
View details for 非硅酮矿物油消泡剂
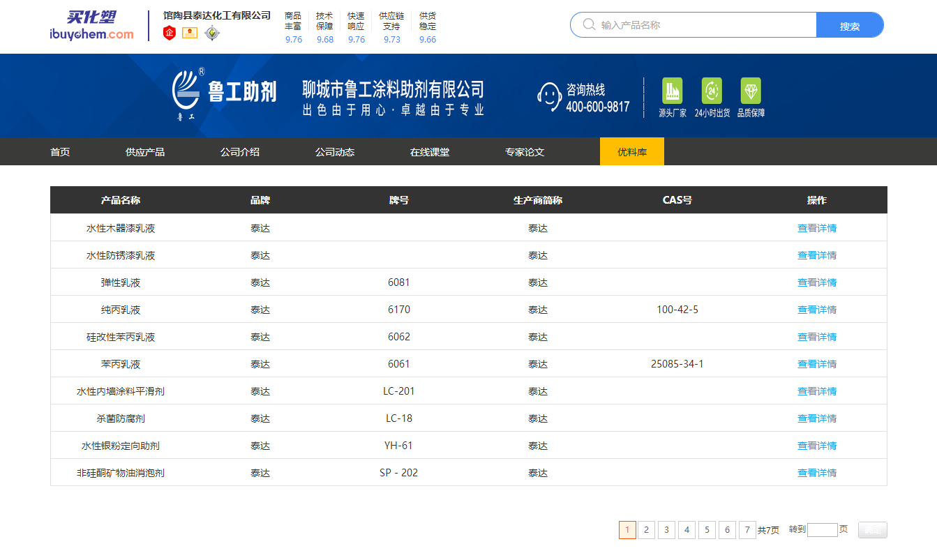click(817, 473)
